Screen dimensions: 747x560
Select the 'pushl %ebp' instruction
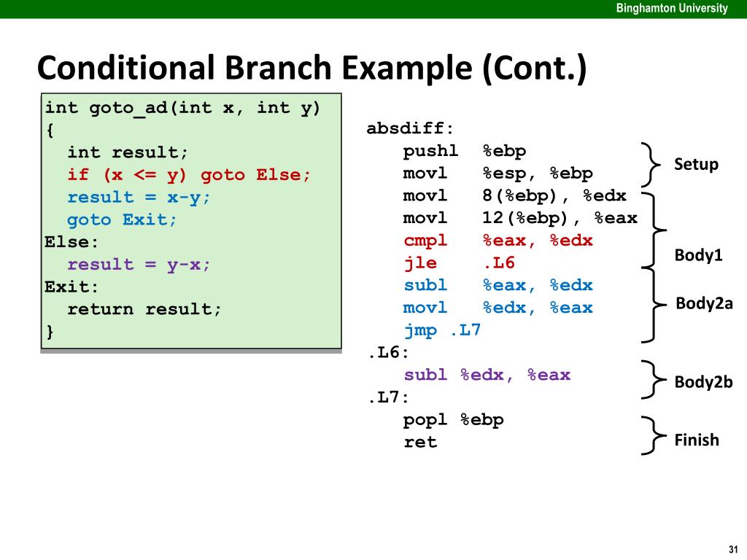[x=465, y=151]
